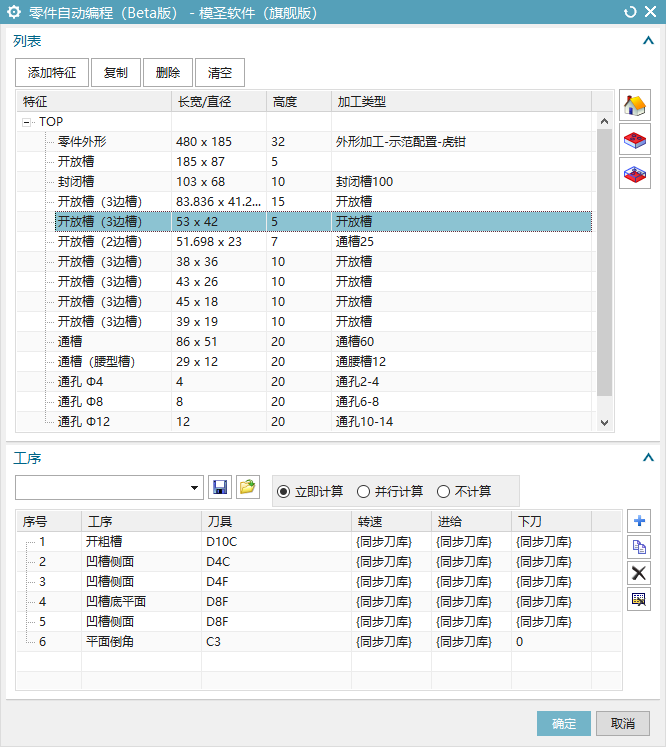Click the 删除 button

tap(168, 72)
